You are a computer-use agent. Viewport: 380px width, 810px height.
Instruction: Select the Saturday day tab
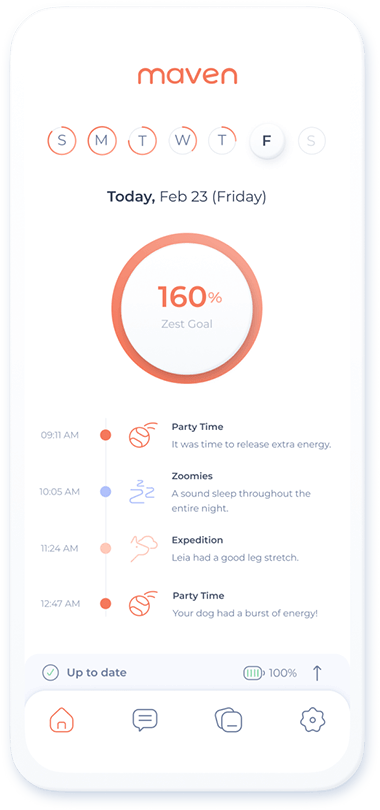pos(311,141)
